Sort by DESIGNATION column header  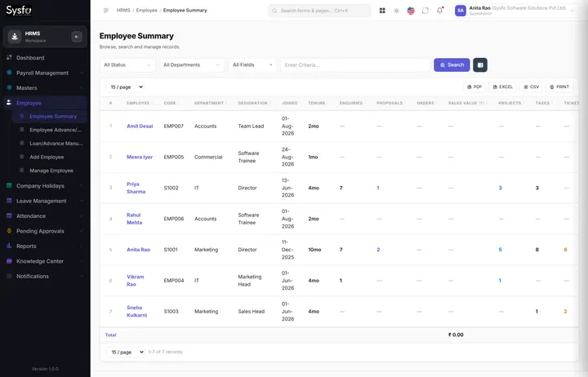253,103
